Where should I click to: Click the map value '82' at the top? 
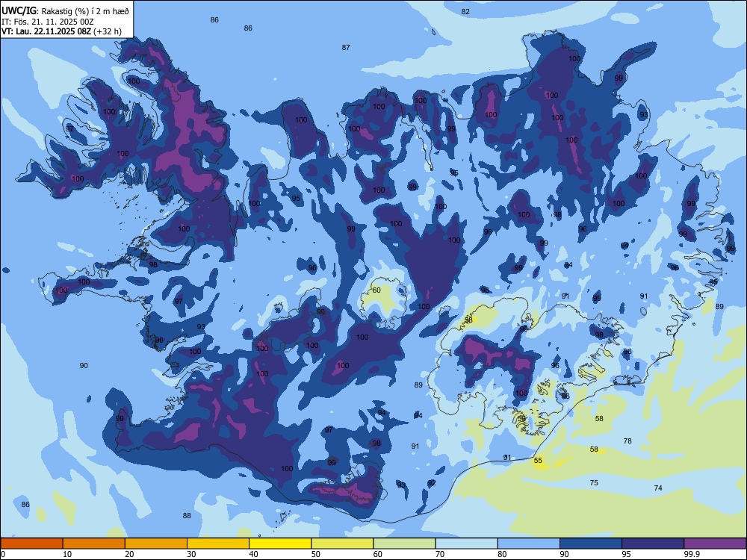click(x=465, y=11)
